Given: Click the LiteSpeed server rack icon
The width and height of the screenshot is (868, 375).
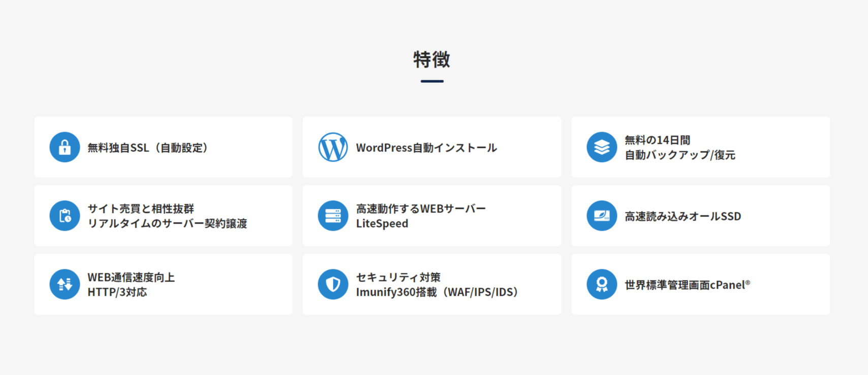Looking at the screenshot, I should pos(333,216).
